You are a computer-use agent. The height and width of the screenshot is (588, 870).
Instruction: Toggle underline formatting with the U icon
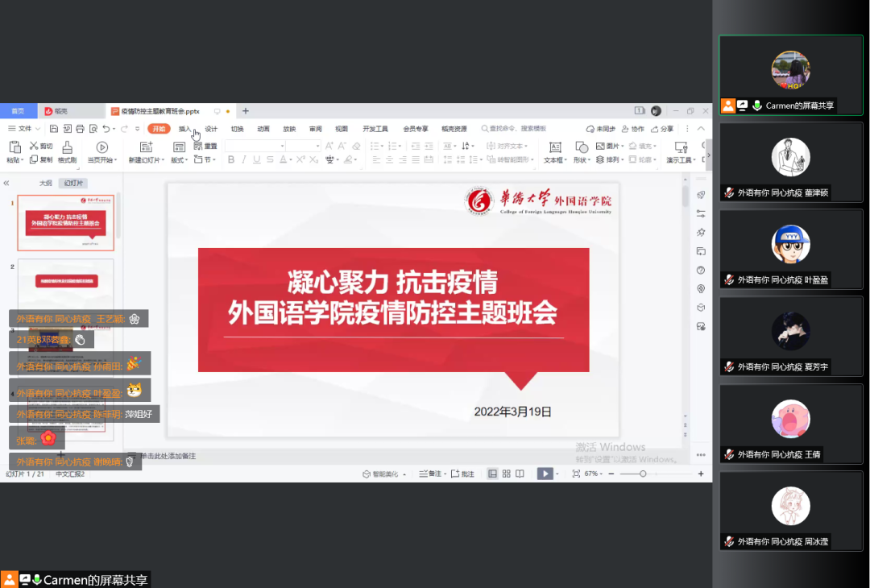pos(257,159)
